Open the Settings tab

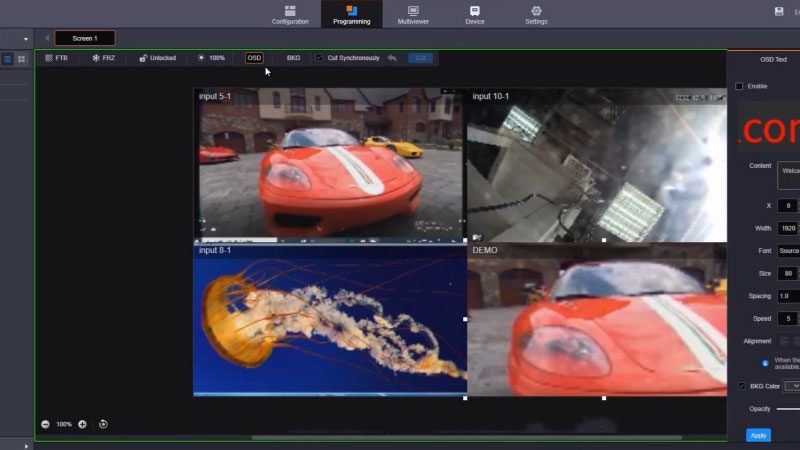click(x=536, y=14)
